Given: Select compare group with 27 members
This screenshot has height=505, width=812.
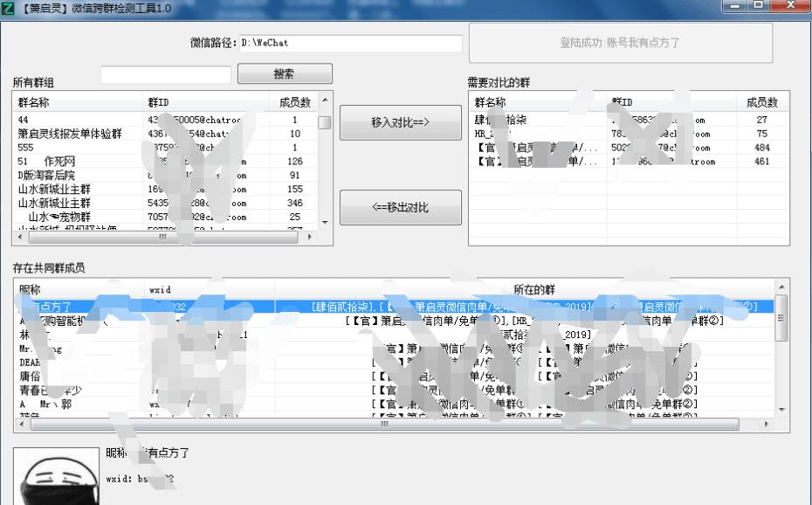Looking at the screenshot, I should click(629, 121).
